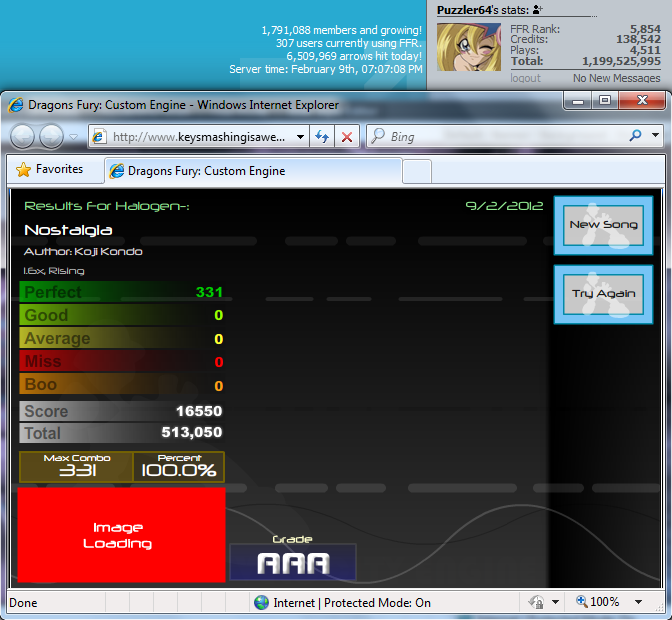Click the browser Forward arrow
672x620 pixels.
click(51, 137)
